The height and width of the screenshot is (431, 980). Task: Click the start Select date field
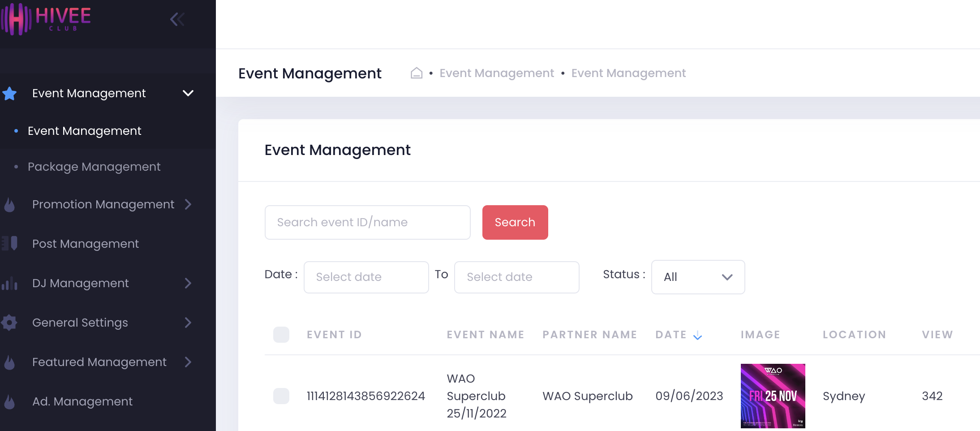coord(366,277)
